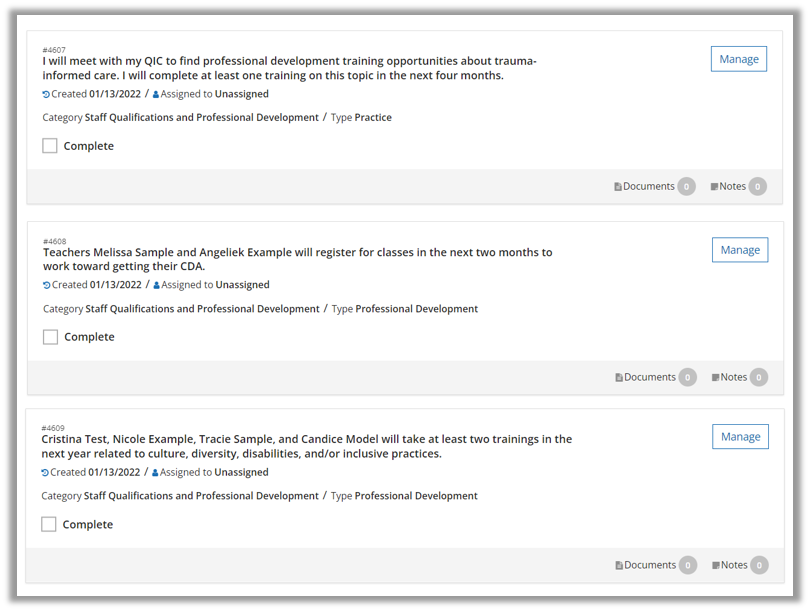This screenshot has width=810, height=611.
Task: Click the Documents icon for goal #4607
Action: 618,187
